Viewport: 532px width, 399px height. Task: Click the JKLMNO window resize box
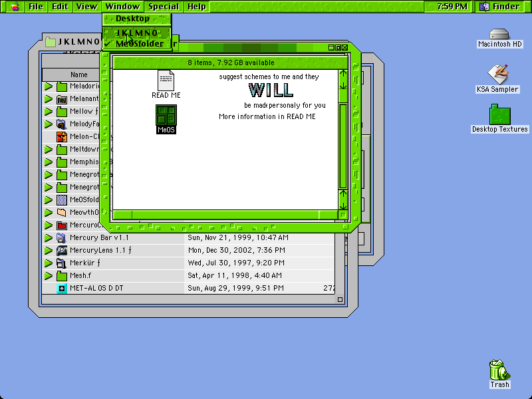coord(340,299)
